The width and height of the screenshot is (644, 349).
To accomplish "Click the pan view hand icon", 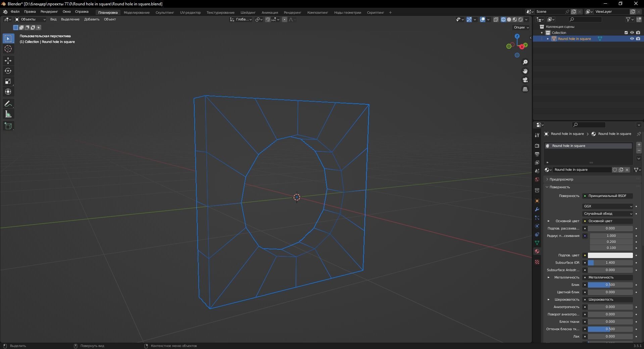I will click(x=525, y=71).
